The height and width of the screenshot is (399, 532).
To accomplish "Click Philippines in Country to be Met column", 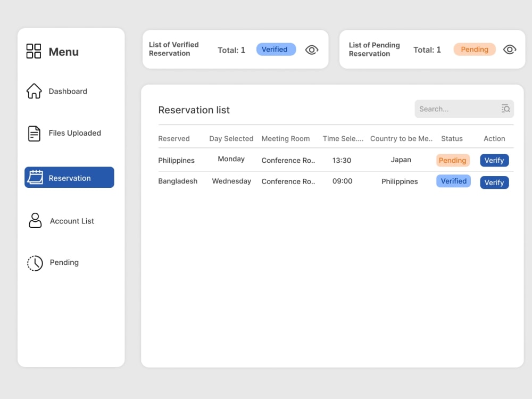I will (400, 181).
